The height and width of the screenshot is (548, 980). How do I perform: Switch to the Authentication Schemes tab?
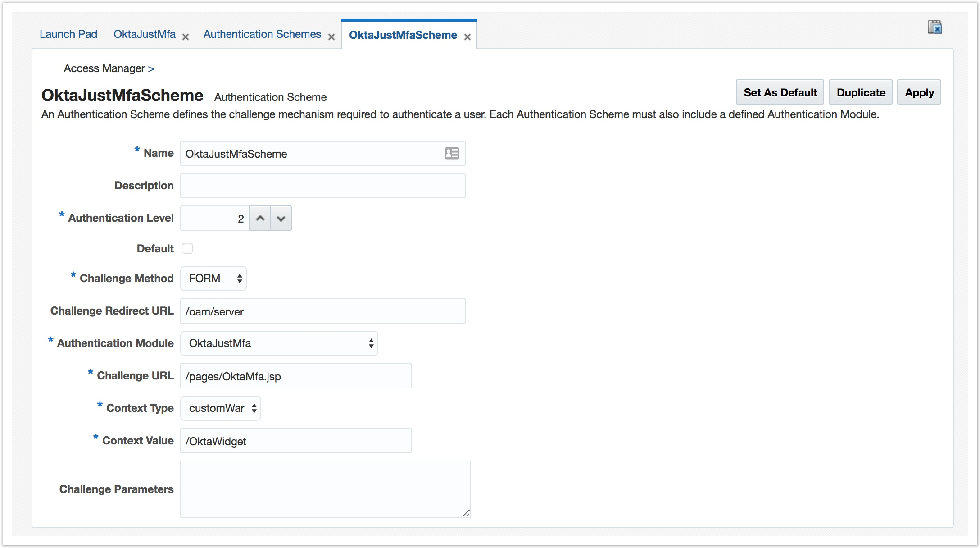point(262,34)
